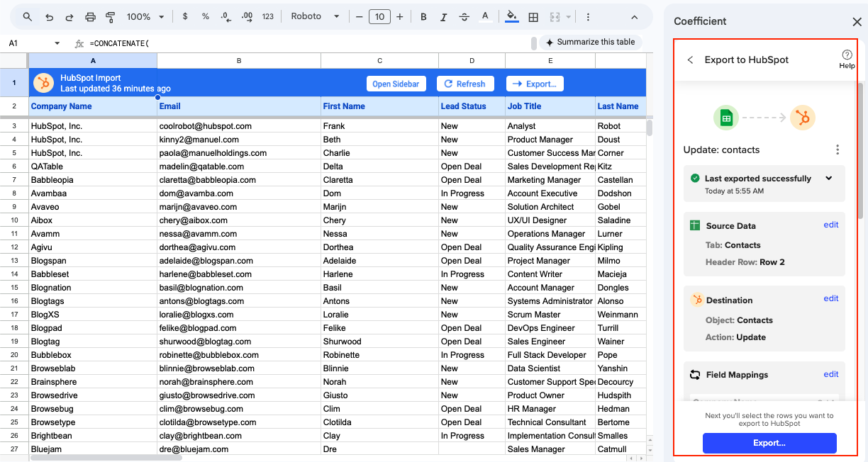The width and height of the screenshot is (868, 462).
Task: Open the Roboto font dropdown
Action: click(x=315, y=17)
